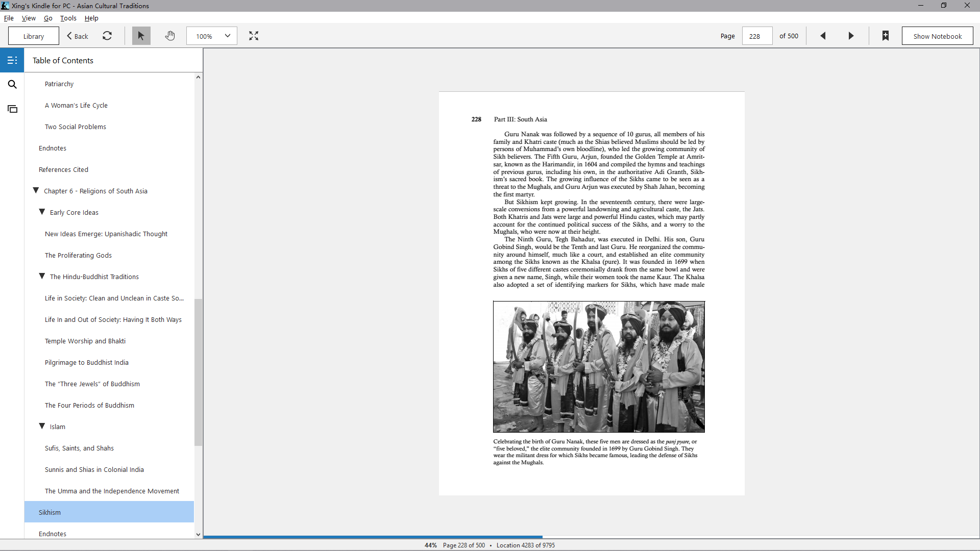This screenshot has height=551, width=980.
Task: Click the photo caption about panj pyare
Action: [595, 452]
